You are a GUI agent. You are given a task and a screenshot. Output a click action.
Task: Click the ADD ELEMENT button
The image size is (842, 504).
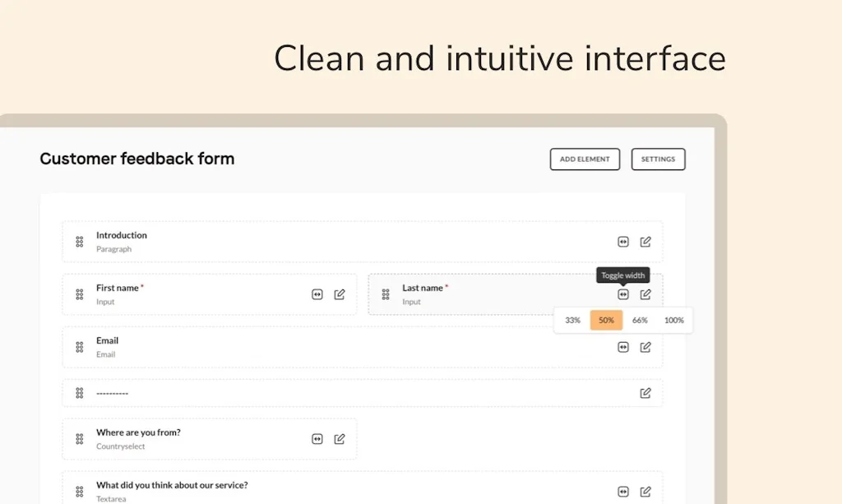(x=585, y=159)
